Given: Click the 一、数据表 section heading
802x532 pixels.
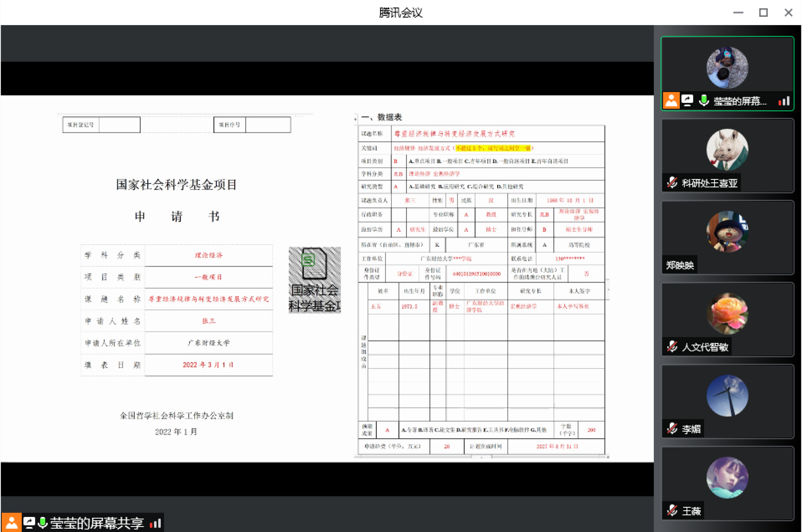Looking at the screenshot, I should tap(382, 118).
